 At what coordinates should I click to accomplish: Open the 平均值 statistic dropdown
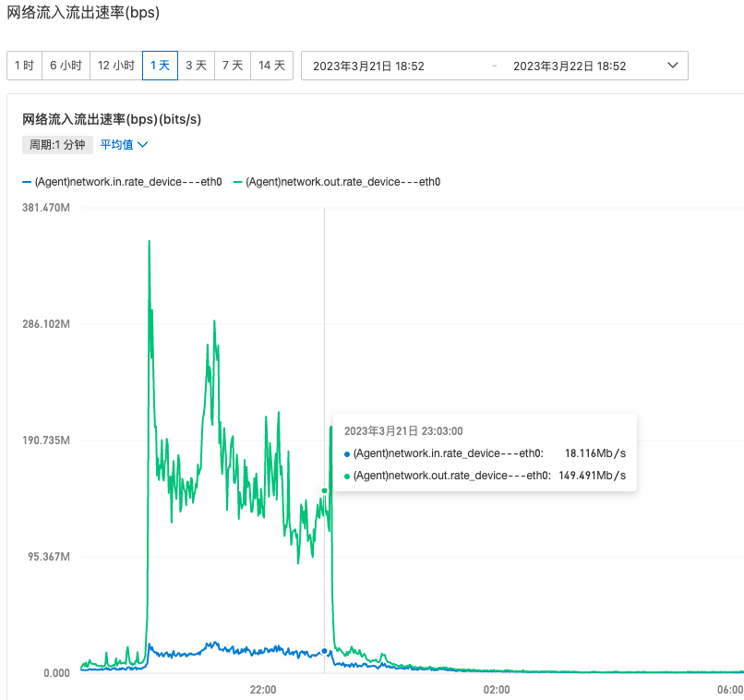(x=117, y=145)
